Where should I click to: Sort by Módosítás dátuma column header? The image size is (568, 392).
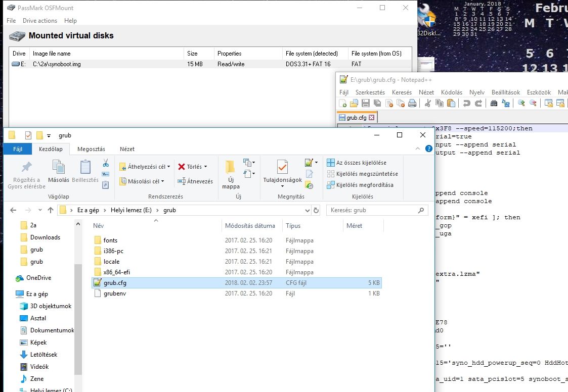pos(250,225)
